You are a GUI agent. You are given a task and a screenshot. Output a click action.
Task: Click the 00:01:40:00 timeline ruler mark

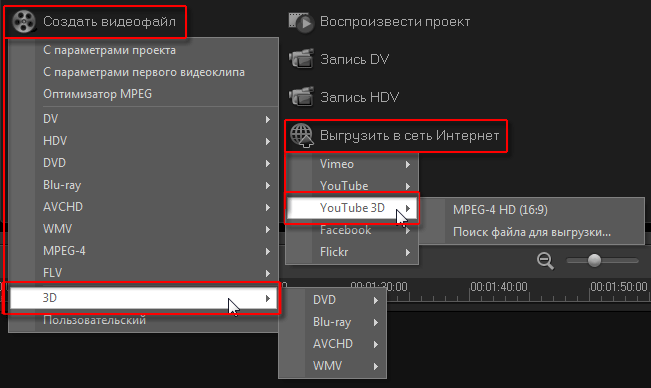[x=499, y=287]
